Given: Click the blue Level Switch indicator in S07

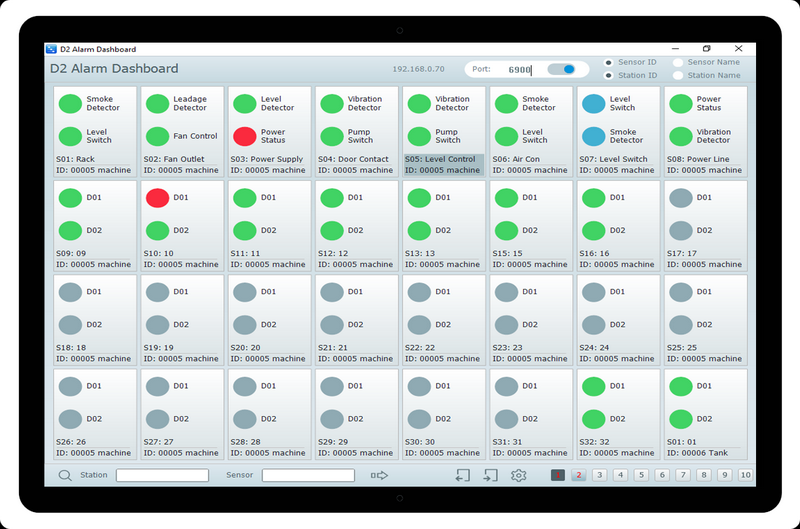Looking at the screenshot, I should click(593, 104).
